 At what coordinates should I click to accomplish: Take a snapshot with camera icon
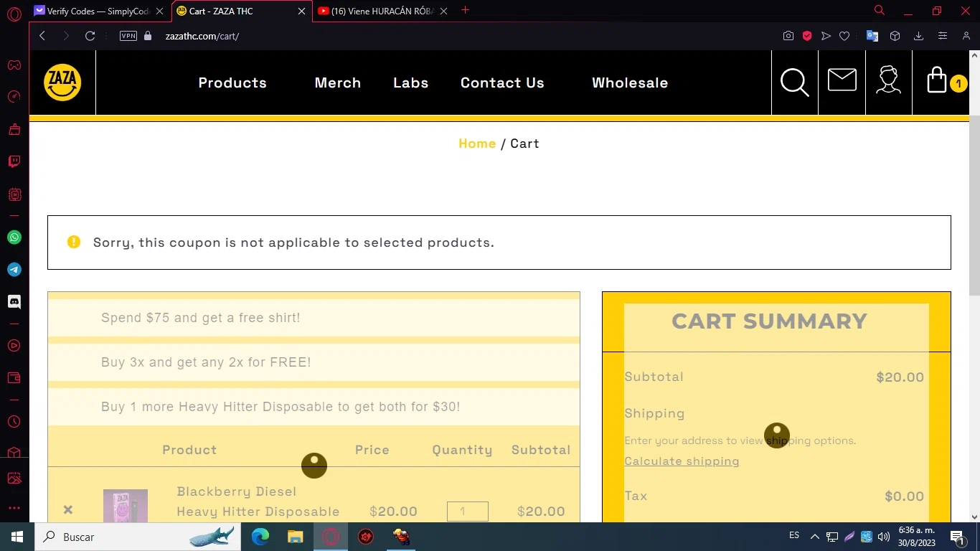click(788, 36)
